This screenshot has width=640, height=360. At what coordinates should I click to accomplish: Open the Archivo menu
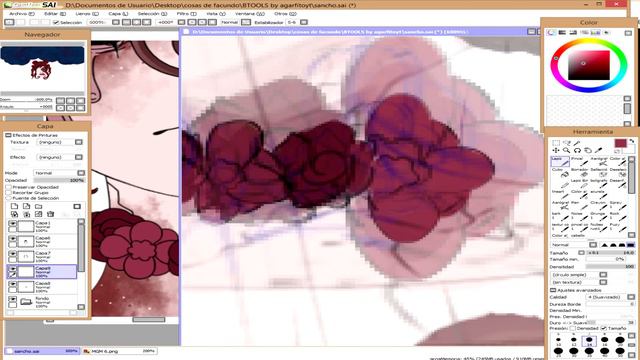[x=22, y=13]
